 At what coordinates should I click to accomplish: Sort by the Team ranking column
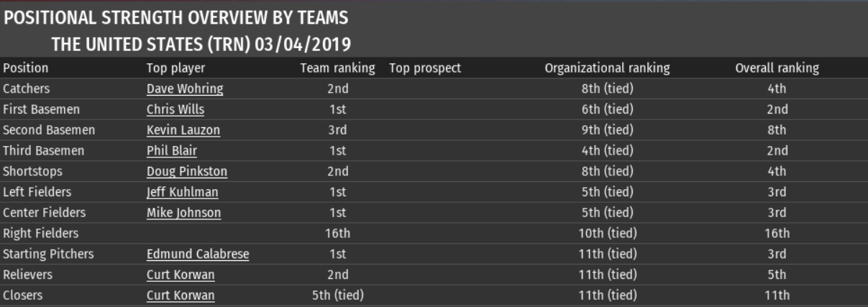click(x=337, y=69)
